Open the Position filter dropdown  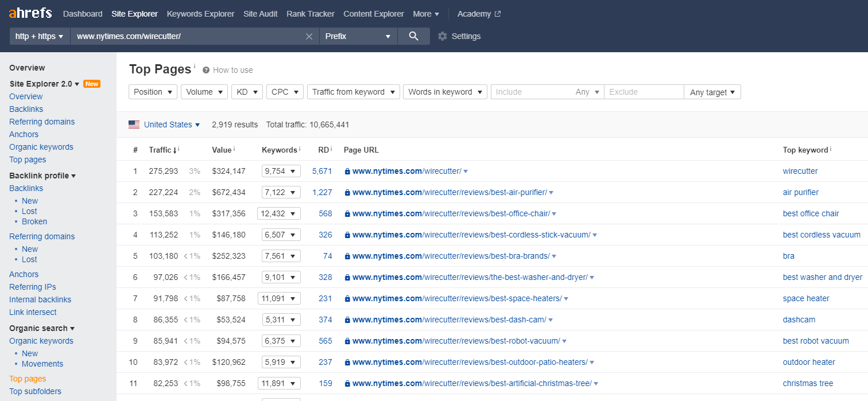(x=153, y=92)
